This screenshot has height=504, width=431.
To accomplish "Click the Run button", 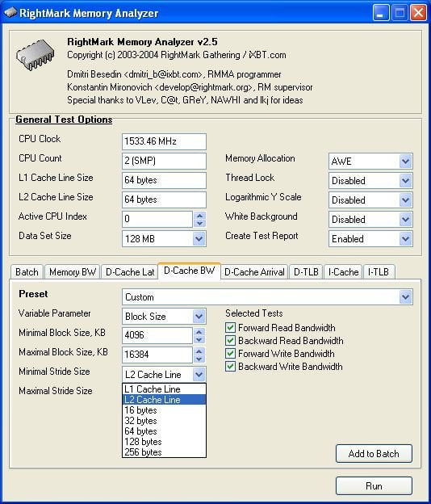I will [x=374, y=485].
